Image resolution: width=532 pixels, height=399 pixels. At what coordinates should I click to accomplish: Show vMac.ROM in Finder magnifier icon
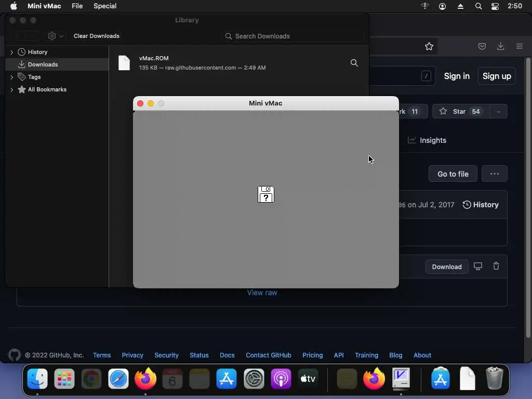click(x=354, y=63)
